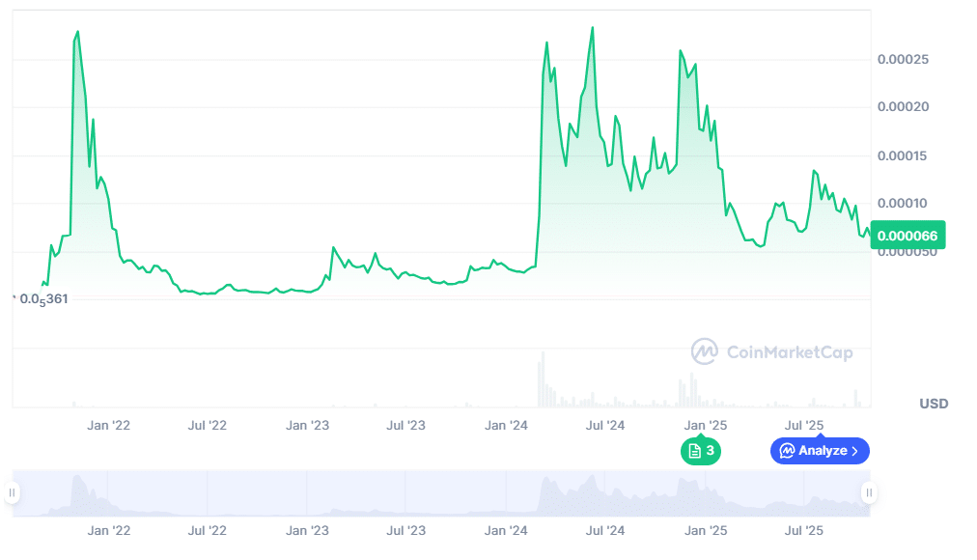Screen dimensions: 977x560
Task: Open the blue Analyze button
Action: [x=820, y=451]
